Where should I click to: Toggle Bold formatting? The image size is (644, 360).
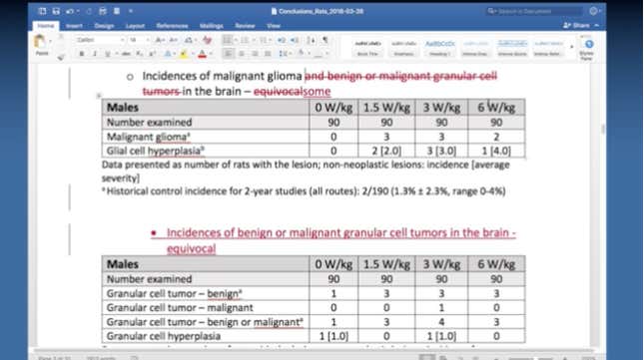81,54
